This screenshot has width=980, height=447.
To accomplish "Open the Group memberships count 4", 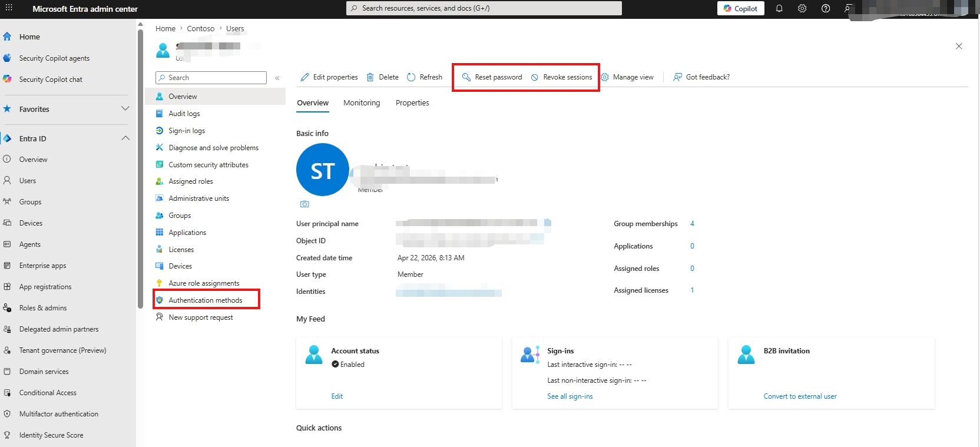I will click(692, 224).
